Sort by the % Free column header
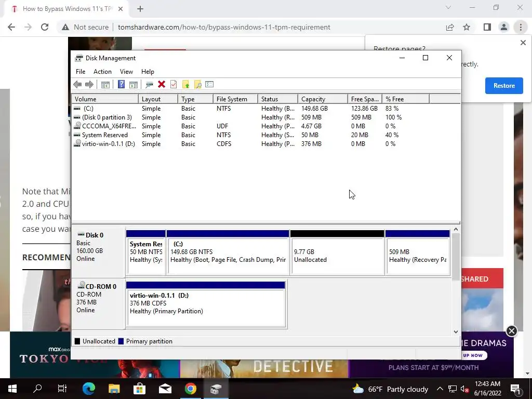 406,99
